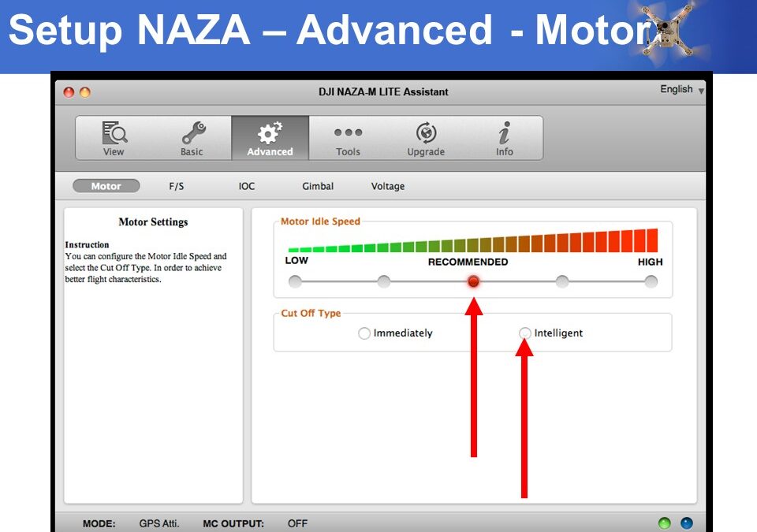Select the Immediately cut off option
Image resolution: width=757 pixels, height=532 pixels.
tap(364, 333)
